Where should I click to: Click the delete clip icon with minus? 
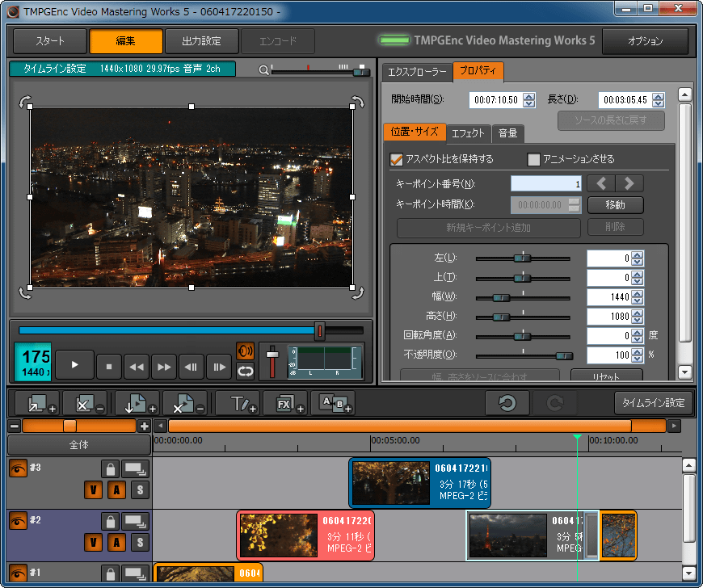tap(185, 403)
